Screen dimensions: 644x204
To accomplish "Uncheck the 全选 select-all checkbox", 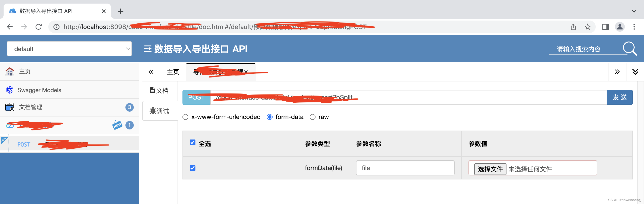I will tap(193, 142).
